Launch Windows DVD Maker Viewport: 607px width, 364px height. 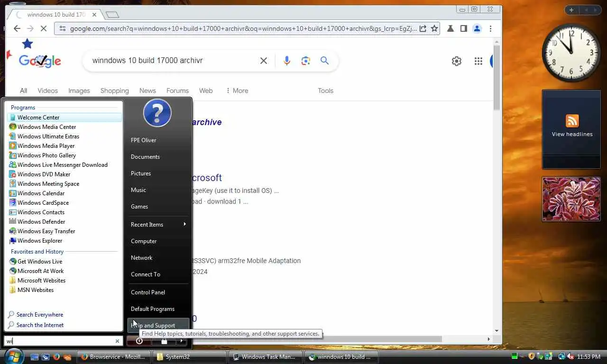64,174
